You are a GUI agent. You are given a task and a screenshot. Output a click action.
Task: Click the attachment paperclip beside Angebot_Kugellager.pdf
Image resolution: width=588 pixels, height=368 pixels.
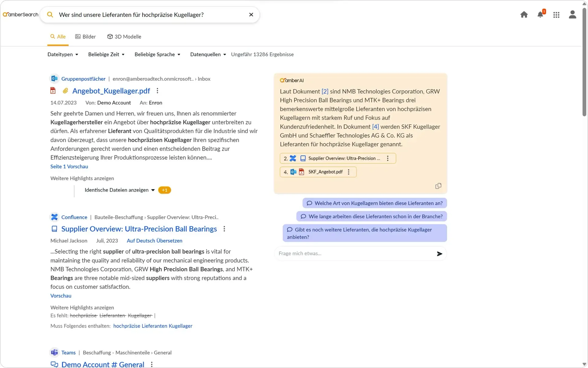65,91
